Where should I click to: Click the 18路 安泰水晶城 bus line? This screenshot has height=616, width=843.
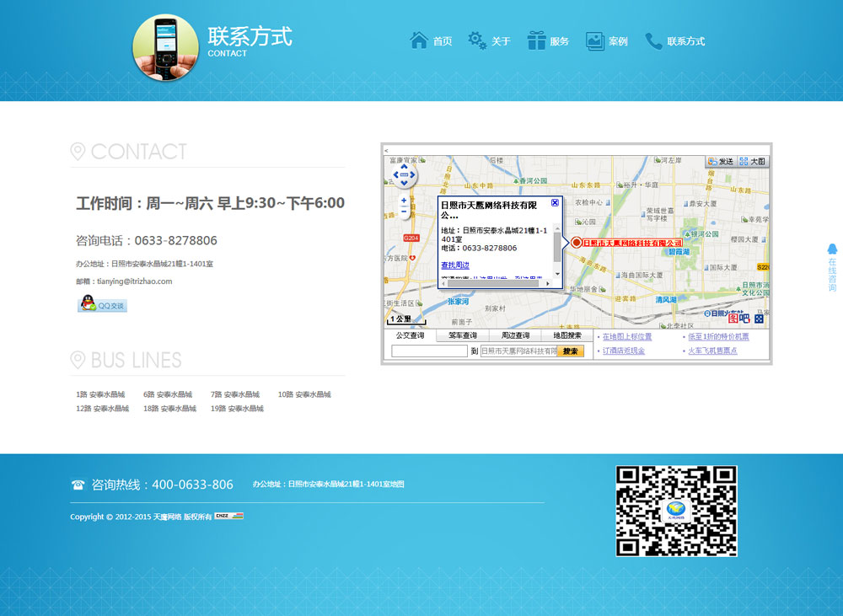click(170, 409)
